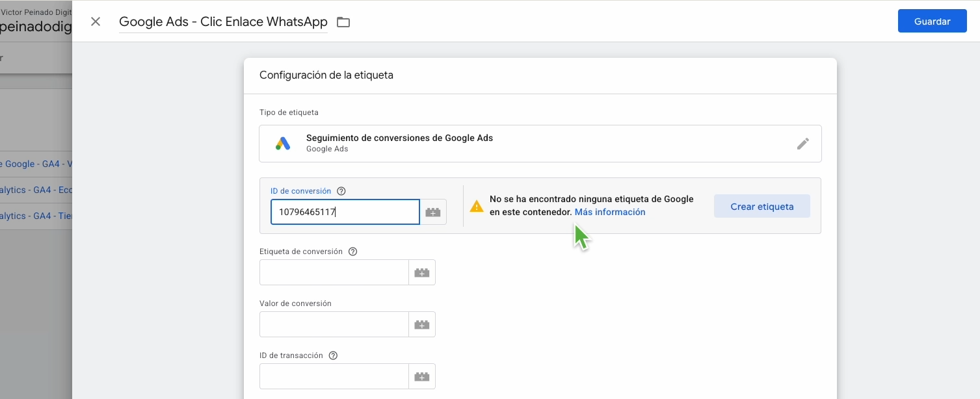Click help icon next to ID de transacción
Screen dimensions: 980x399
[x=334, y=355]
